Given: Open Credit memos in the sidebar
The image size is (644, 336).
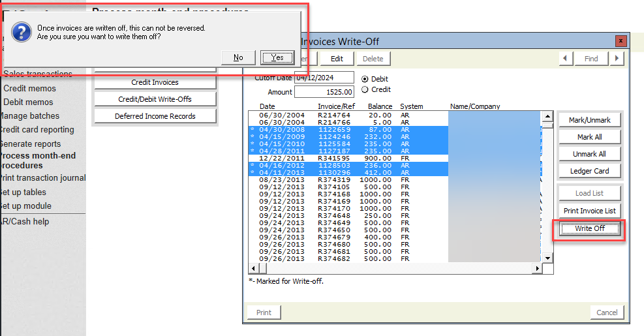Looking at the screenshot, I should (x=30, y=88).
